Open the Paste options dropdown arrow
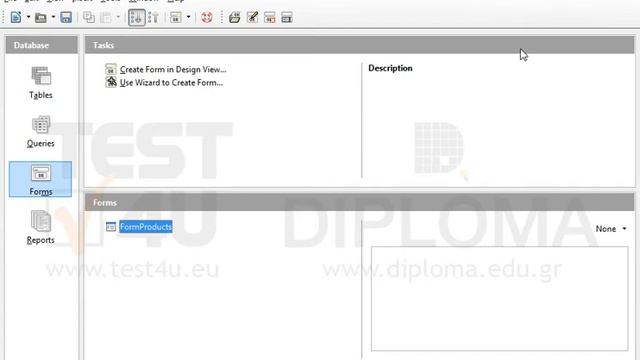This screenshot has height=360, width=640. tap(118, 17)
